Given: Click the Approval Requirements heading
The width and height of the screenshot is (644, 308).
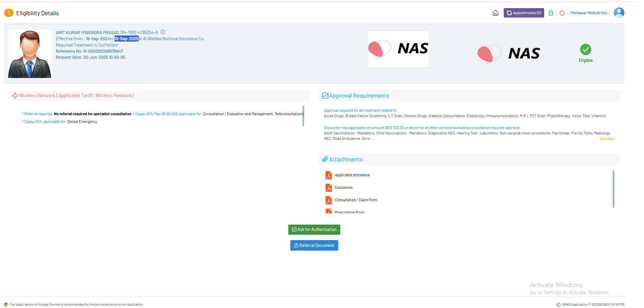Looking at the screenshot, I should click(359, 96).
